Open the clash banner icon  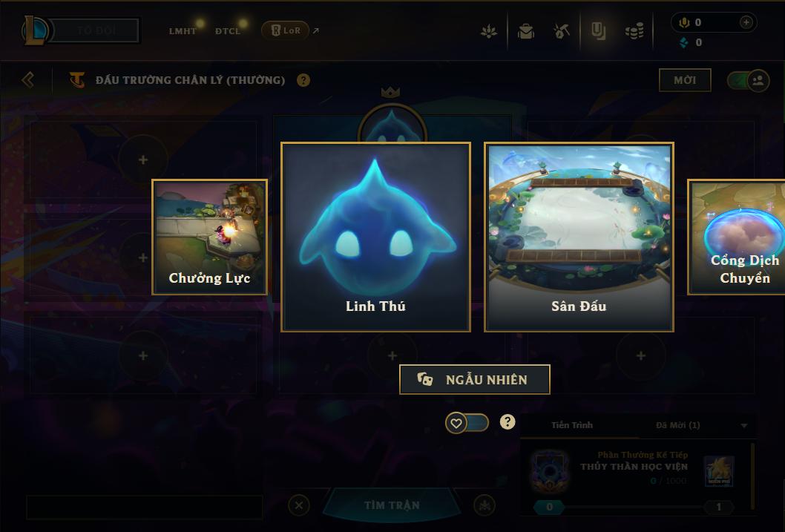pos(598,31)
